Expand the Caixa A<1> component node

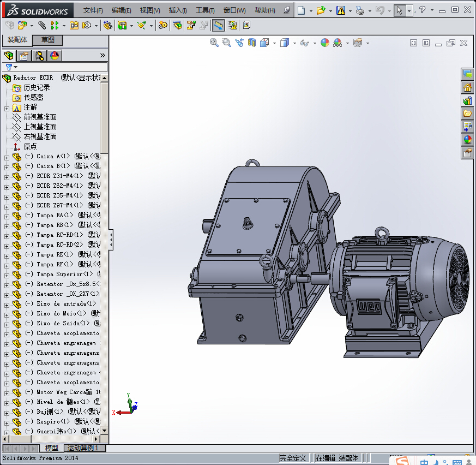click(7, 157)
